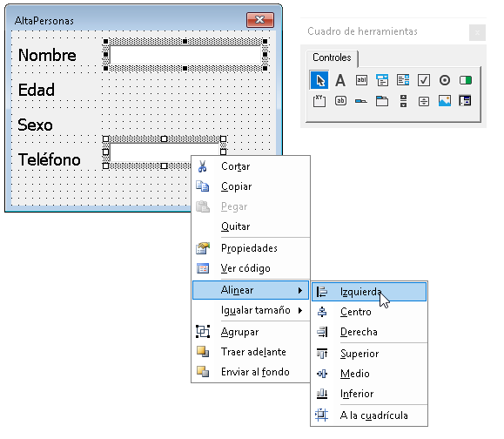Click the Enviar al fondo icon

[x=203, y=371]
